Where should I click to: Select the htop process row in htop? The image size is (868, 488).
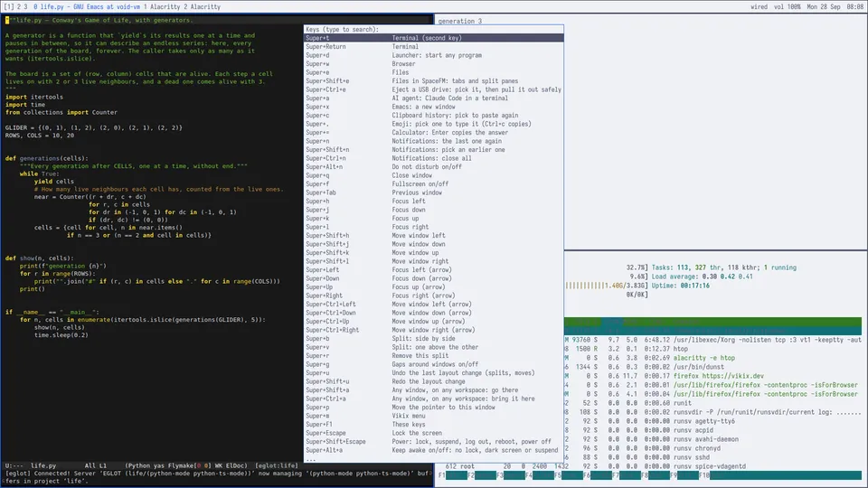(713, 349)
